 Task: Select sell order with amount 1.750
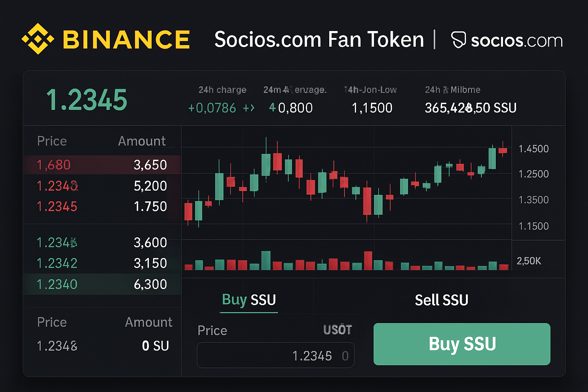point(102,207)
